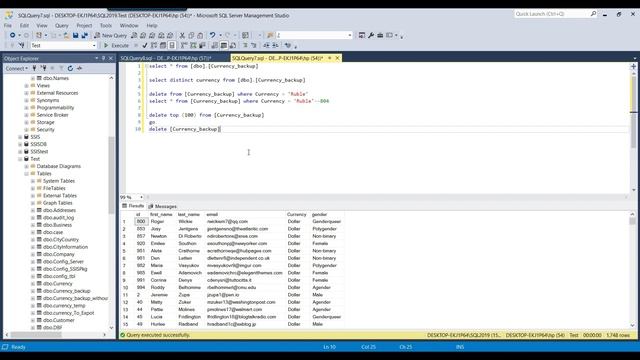Viewport: 640px width, 360px height.
Task: Click the Comment Out selected lines icon
Action: click(x=245, y=45)
